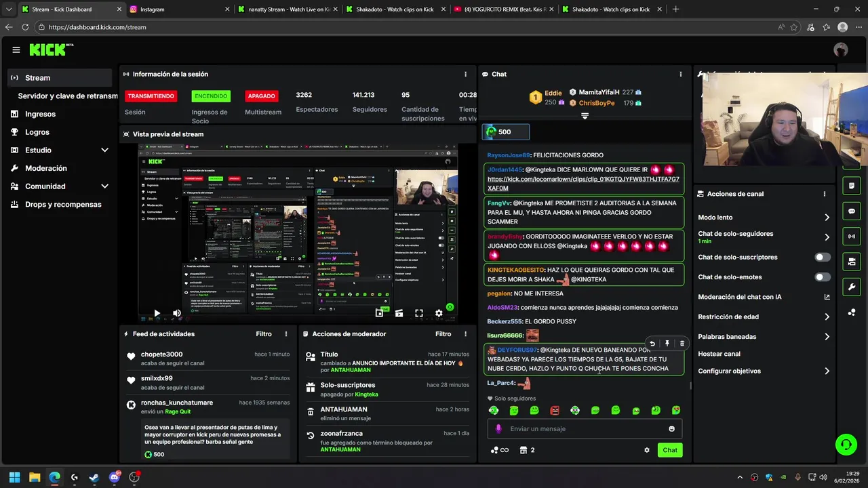868x488 pixels.
Task: Click the document icon in right toolbar
Action: click(x=852, y=185)
